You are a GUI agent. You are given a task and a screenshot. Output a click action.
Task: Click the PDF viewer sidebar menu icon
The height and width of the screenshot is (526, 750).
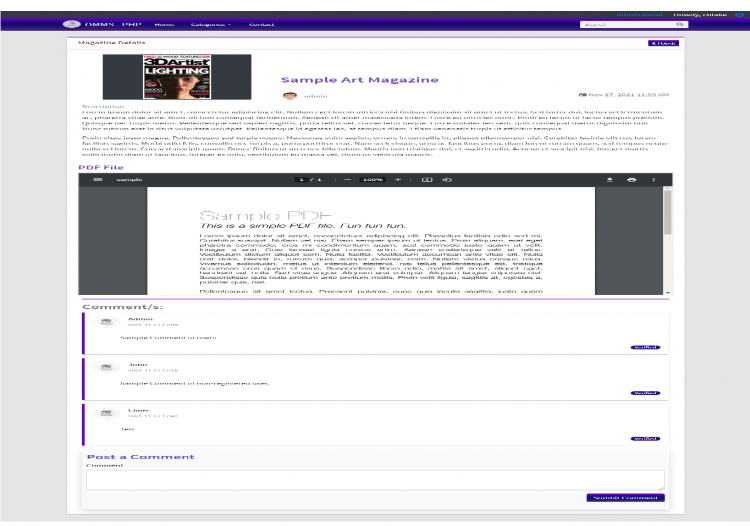[x=98, y=180]
